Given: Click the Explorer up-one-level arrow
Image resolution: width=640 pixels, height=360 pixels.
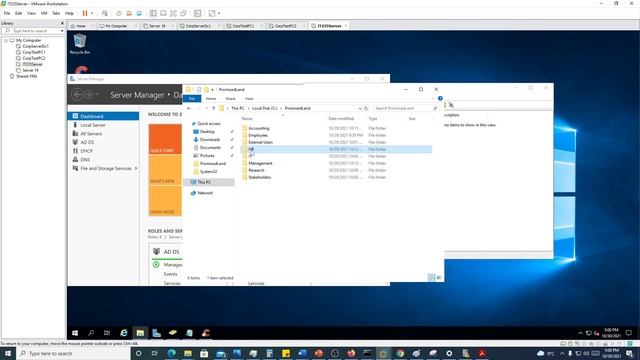Looking at the screenshot, I should click(213, 108).
